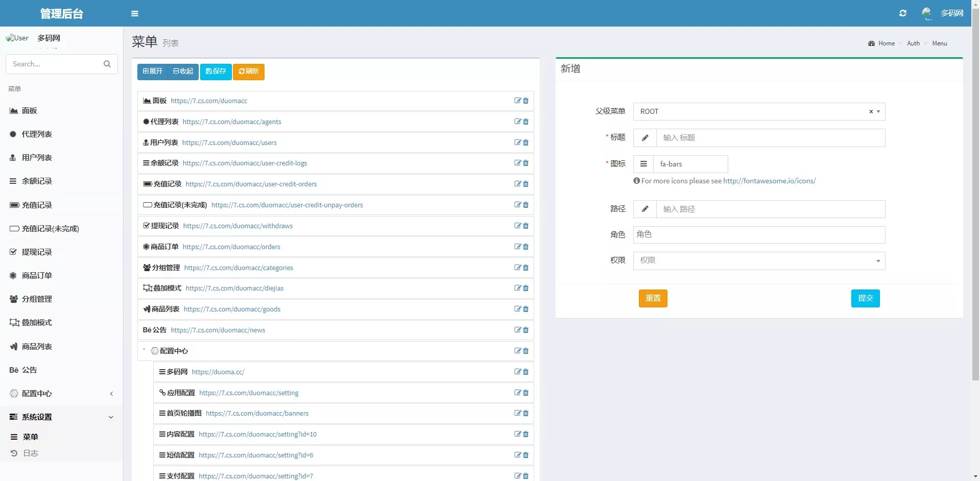Click edit icon for 应用配置 row
Screen dimensions: 980x481
click(x=517, y=393)
